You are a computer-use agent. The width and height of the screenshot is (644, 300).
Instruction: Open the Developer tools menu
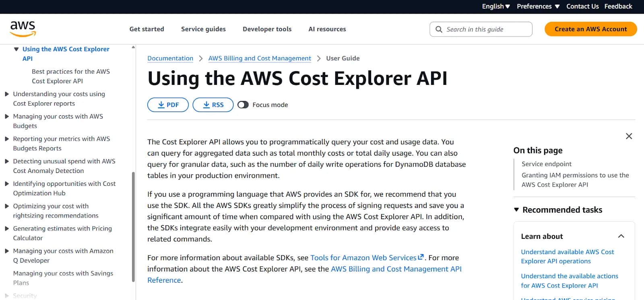(x=267, y=29)
